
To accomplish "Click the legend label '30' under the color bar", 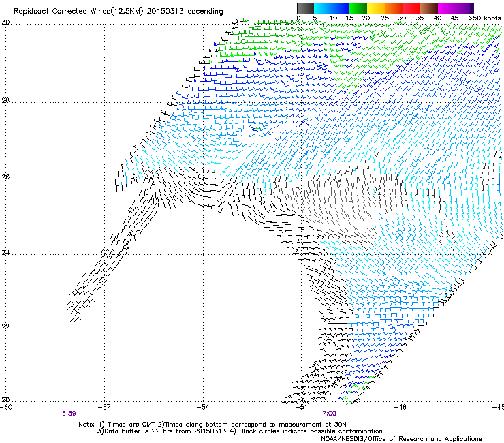I will (402, 18).
